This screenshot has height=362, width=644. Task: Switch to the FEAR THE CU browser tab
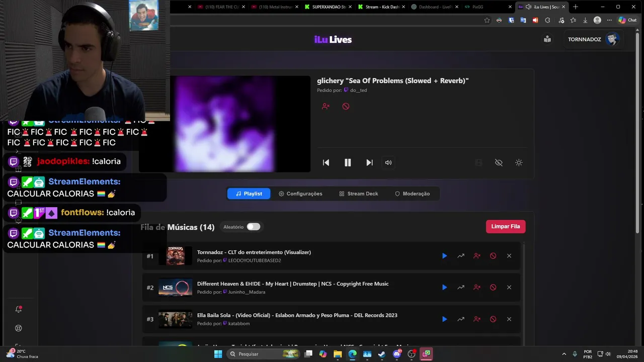(x=221, y=7)
